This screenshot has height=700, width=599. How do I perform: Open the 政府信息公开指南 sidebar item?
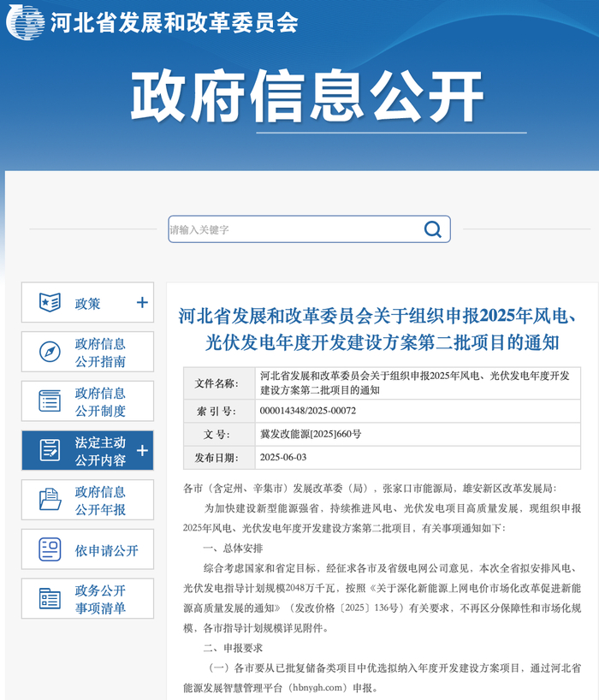[87, 352]
